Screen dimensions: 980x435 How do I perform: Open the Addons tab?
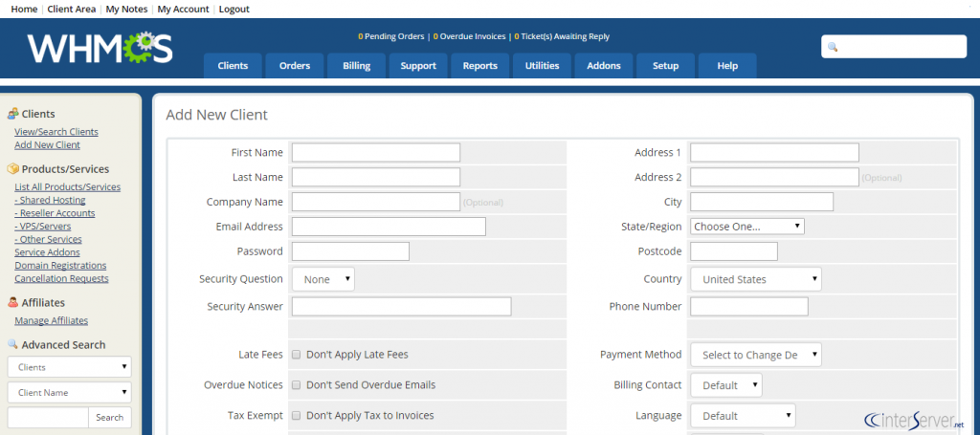tap(604, 66)
